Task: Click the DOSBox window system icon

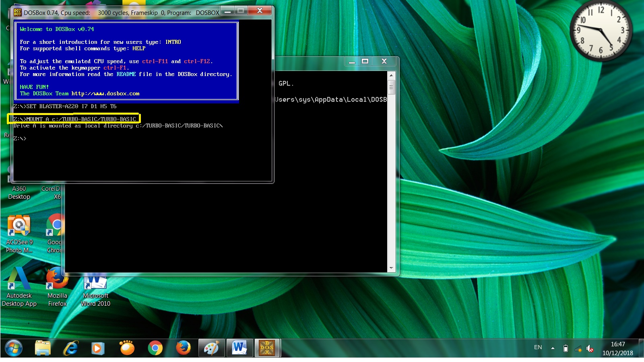Action: (17, 12)
